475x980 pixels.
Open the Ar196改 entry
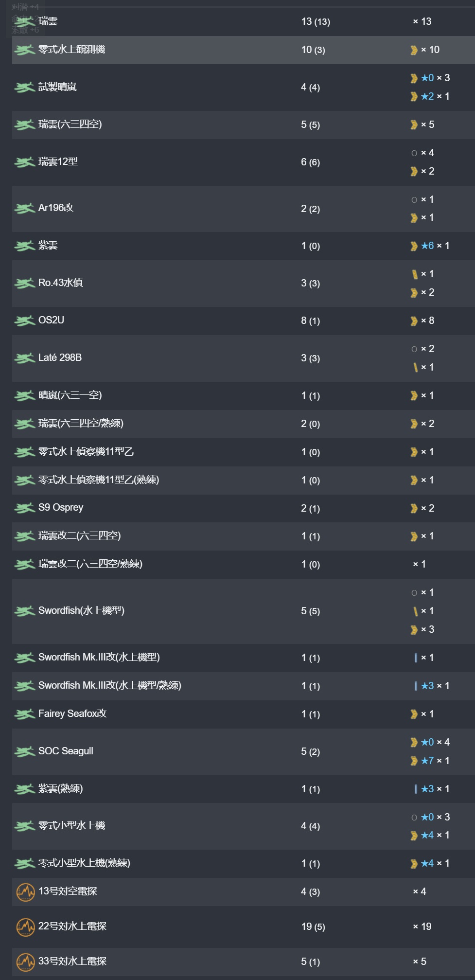click(x=244, y=209)
